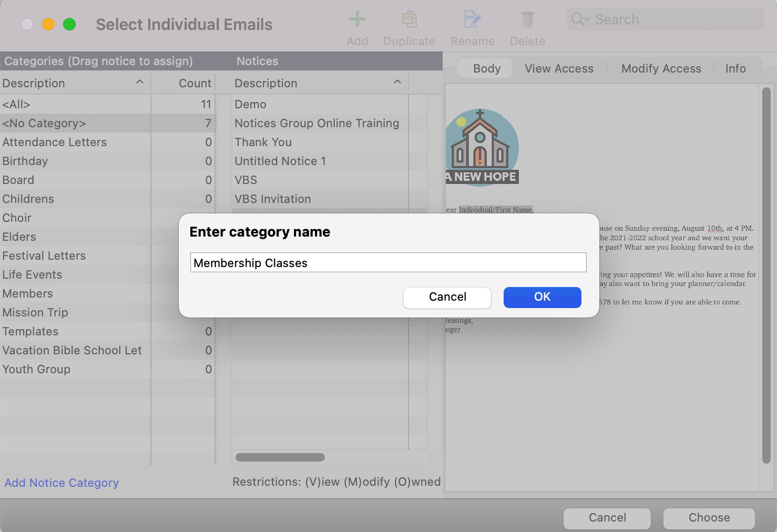Click the Rename icon
This screenshot has height=532, width=777.
click(472, 20)
